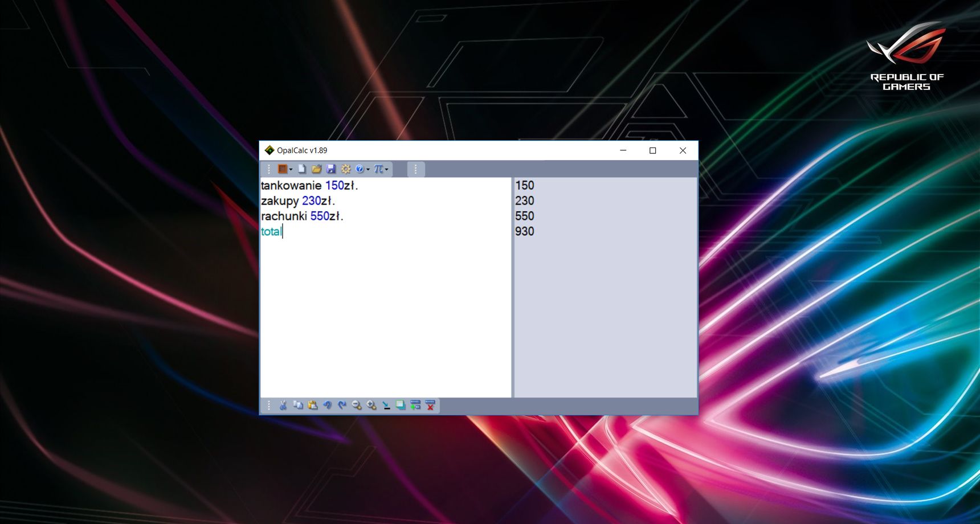Select the result value 150
This screenshot has height=524, width=980.
(525, 185)
